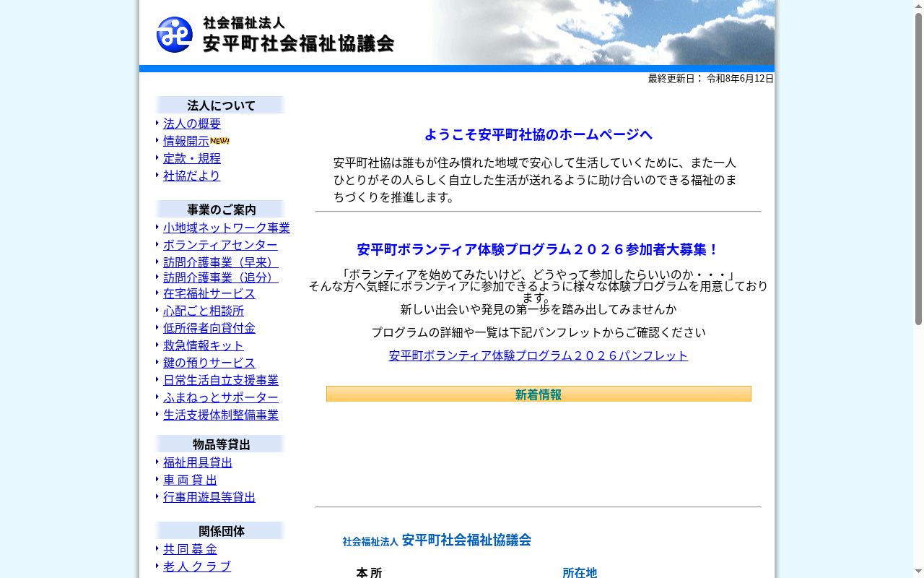Click the 関係団体 section heading

[221, 531]
